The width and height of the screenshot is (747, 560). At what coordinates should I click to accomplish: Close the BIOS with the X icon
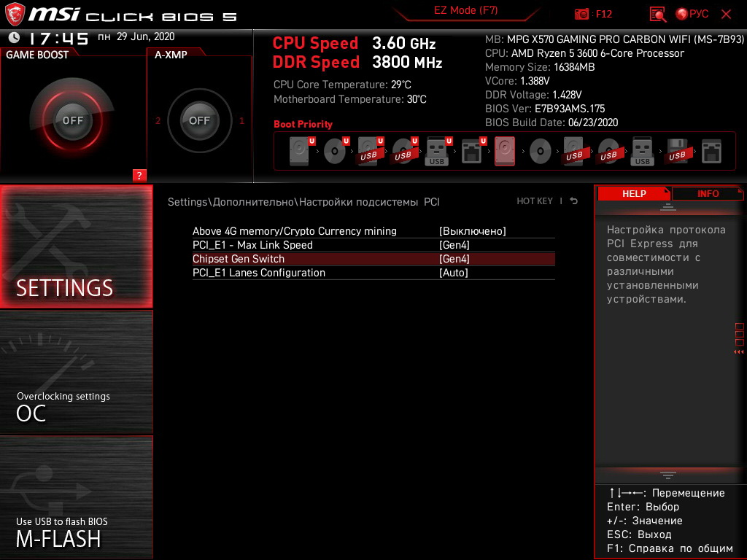pos(726,14)
